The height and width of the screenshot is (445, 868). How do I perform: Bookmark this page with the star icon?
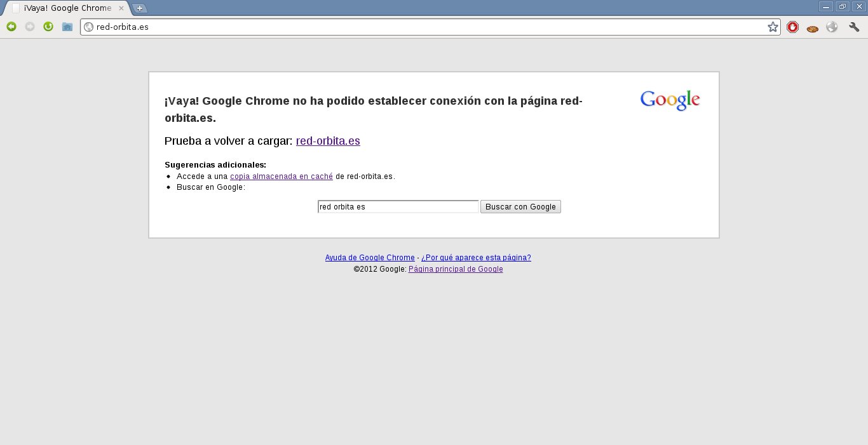point(773,27)
